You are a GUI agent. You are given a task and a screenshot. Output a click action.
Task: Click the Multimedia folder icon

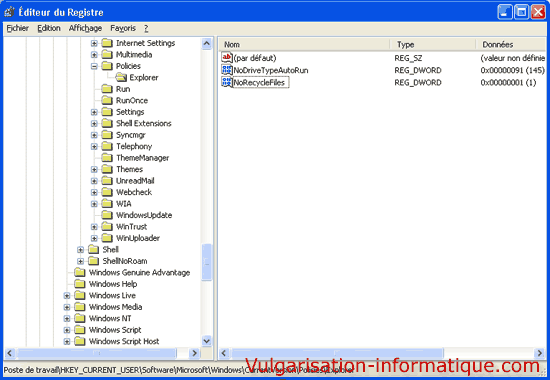[107, 55]
